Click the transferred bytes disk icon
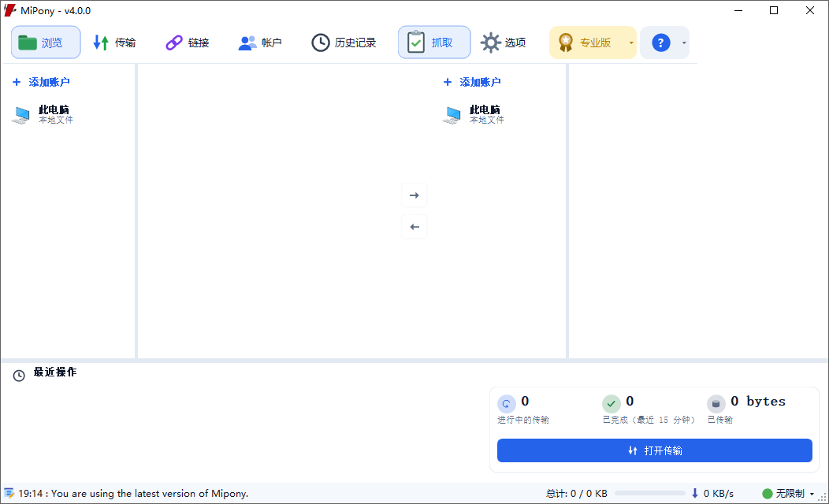Image resolution: width=829 pixels, height=504 pixels. (x=716, y=404)
